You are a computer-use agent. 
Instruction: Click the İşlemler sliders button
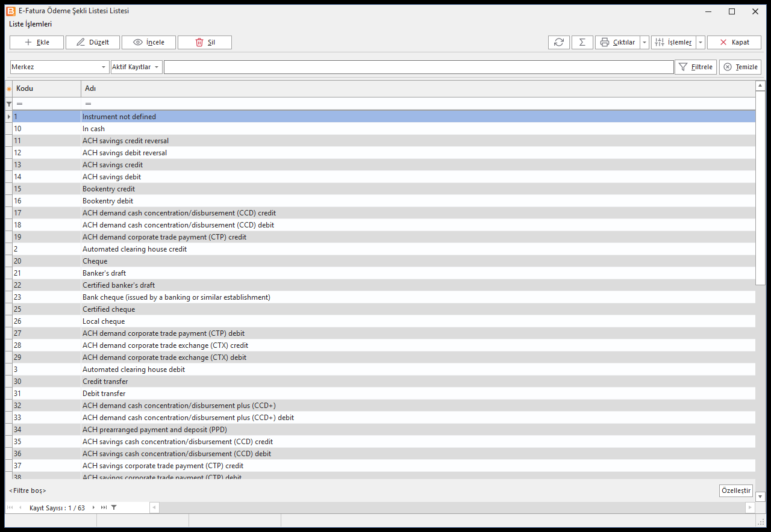(673, 42)
